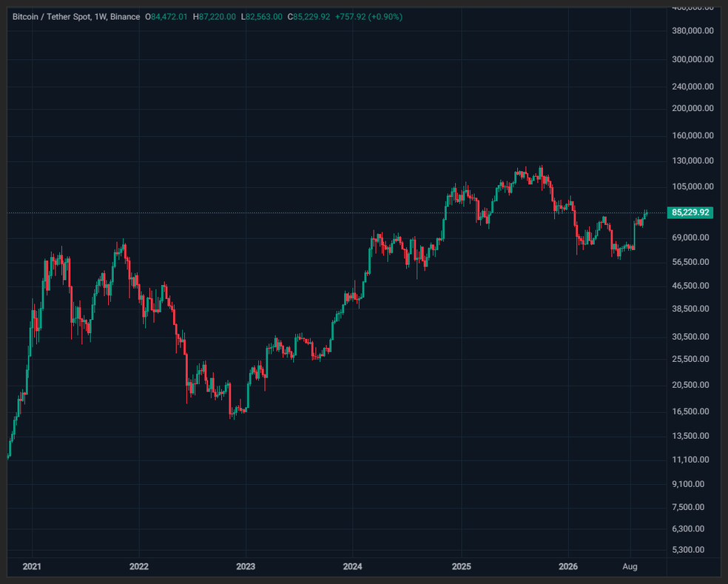Click the 16,500.00 price axis label
Image resolution: width=728 pixels, height=584 pixels.
coord(690,412)
